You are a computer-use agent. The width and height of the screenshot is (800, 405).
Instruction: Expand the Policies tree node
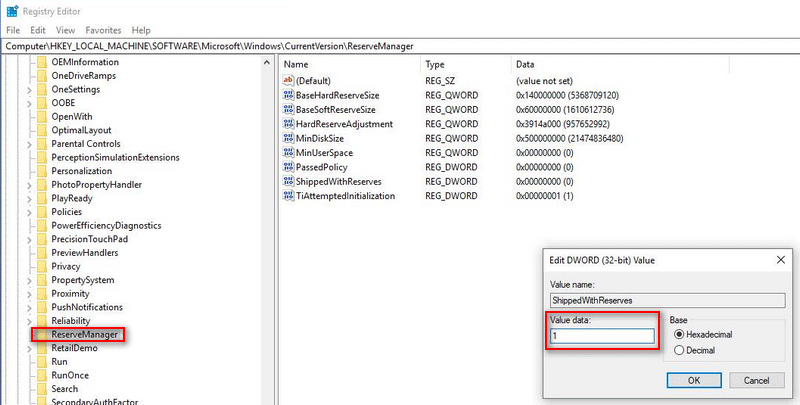point(30,212)
